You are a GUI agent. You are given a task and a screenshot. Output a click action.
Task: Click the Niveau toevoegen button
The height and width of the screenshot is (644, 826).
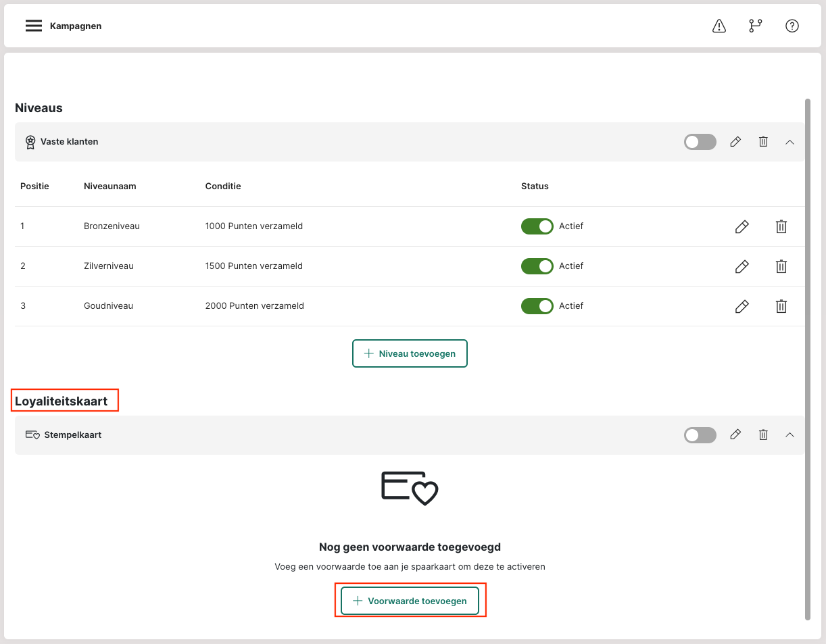(410, 353)
